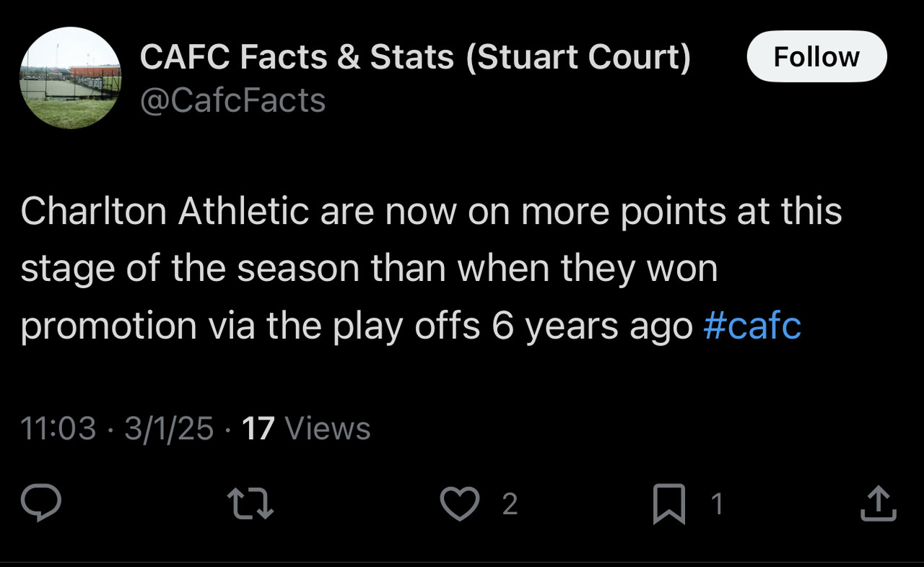Click the reply speech bubble icon
The height and width of the screenshot is (567, 924).
40,503
